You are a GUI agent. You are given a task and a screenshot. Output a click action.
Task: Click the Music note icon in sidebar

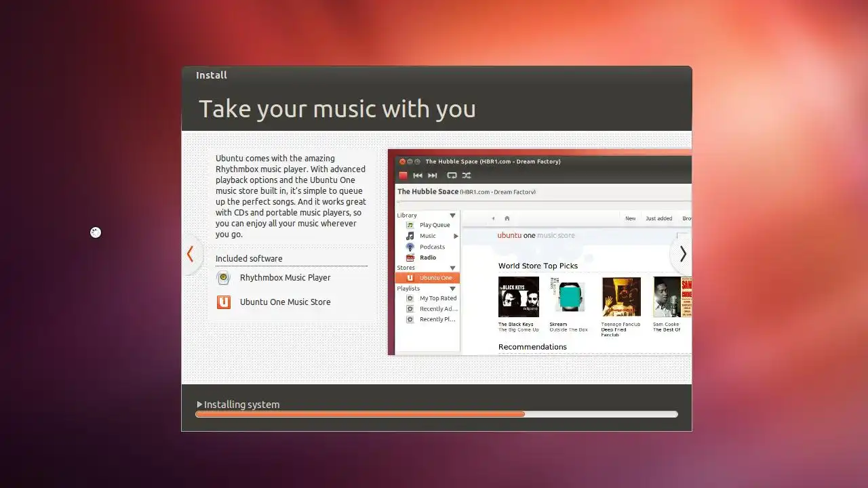410,236
